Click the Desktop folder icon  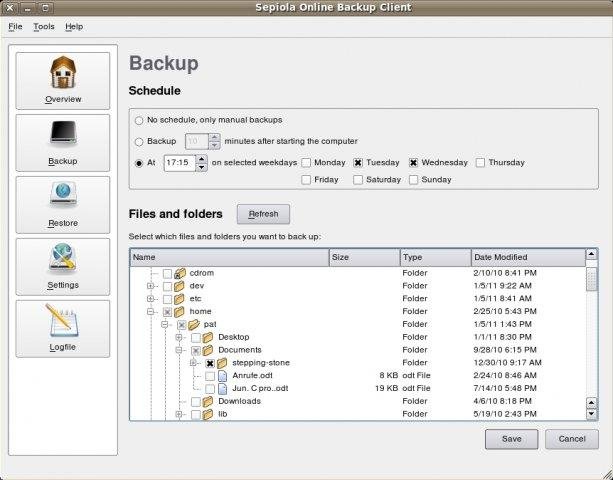[208, 337]
